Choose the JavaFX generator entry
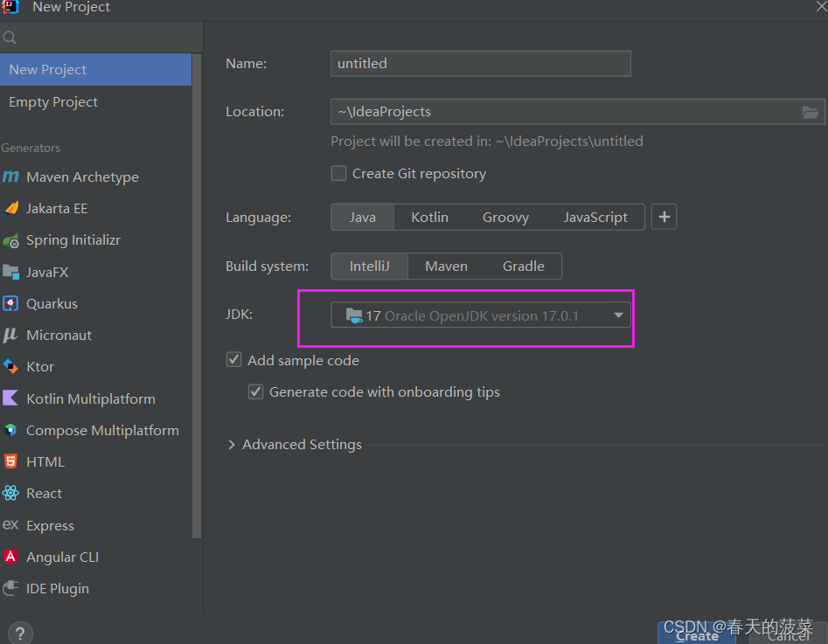 click(95, 272)
